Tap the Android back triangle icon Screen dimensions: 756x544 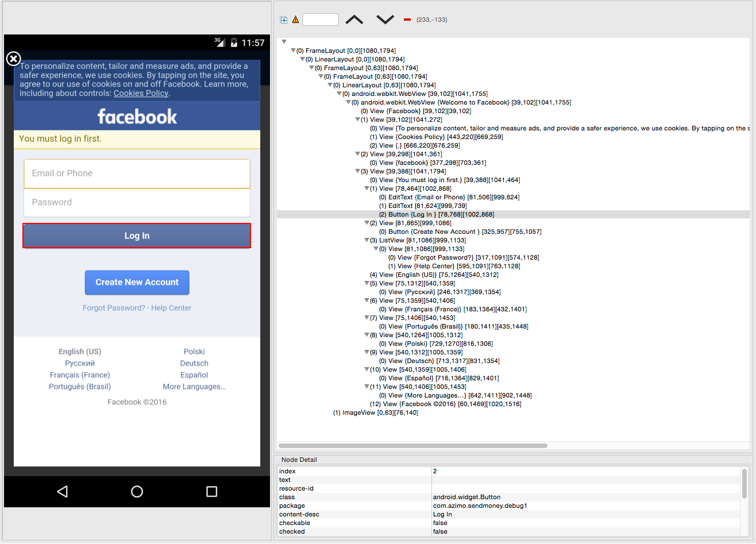(x=63, y=491)
